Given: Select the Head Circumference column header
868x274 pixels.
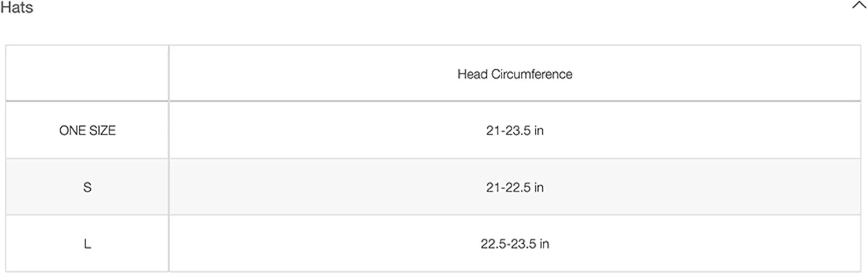Looking at the screenshot, I should point(514,74).
